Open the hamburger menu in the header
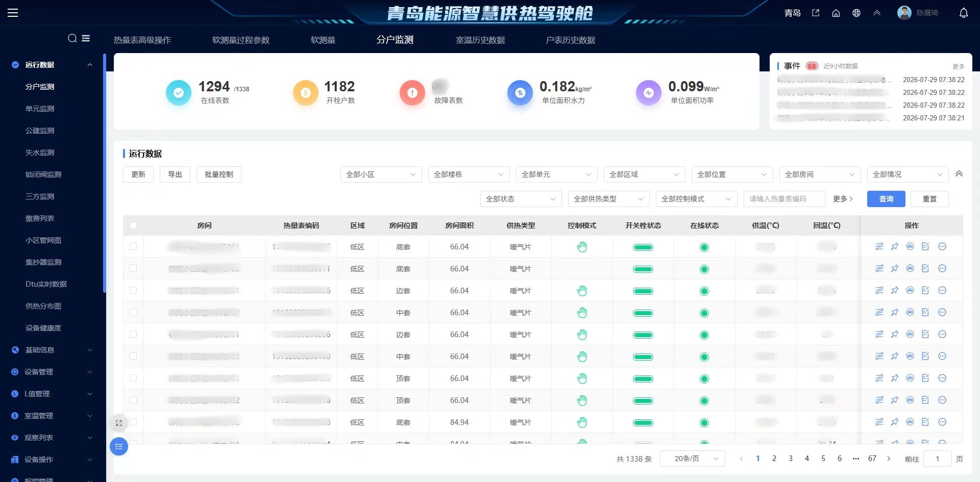980x482 pixels. tap(13, 13)
